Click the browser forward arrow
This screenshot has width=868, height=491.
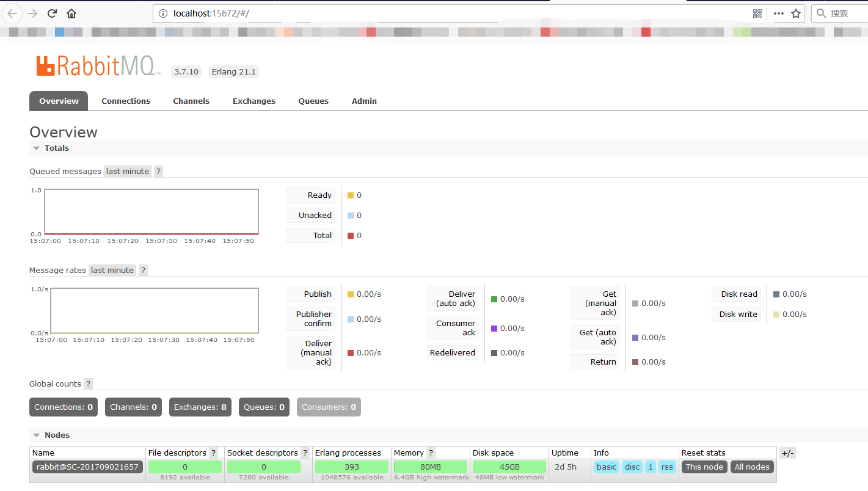(32, 13)
